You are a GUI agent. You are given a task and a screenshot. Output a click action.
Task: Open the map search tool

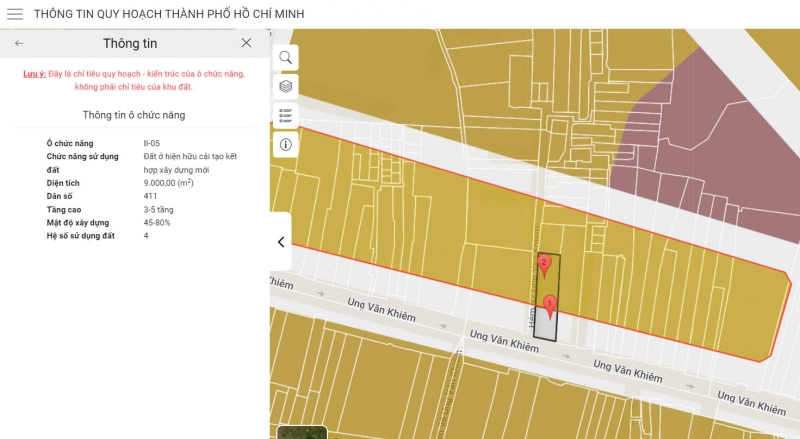(286, 58)
